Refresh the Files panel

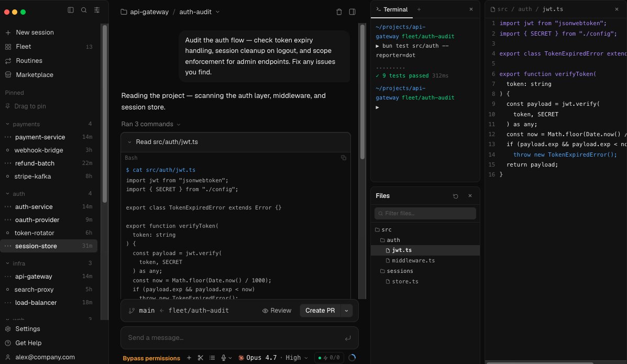point(456,196)
